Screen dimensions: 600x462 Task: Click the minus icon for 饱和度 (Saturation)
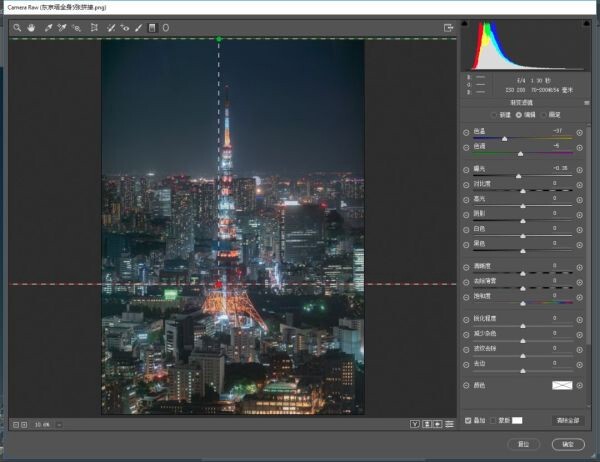click(x=466, y=297)
